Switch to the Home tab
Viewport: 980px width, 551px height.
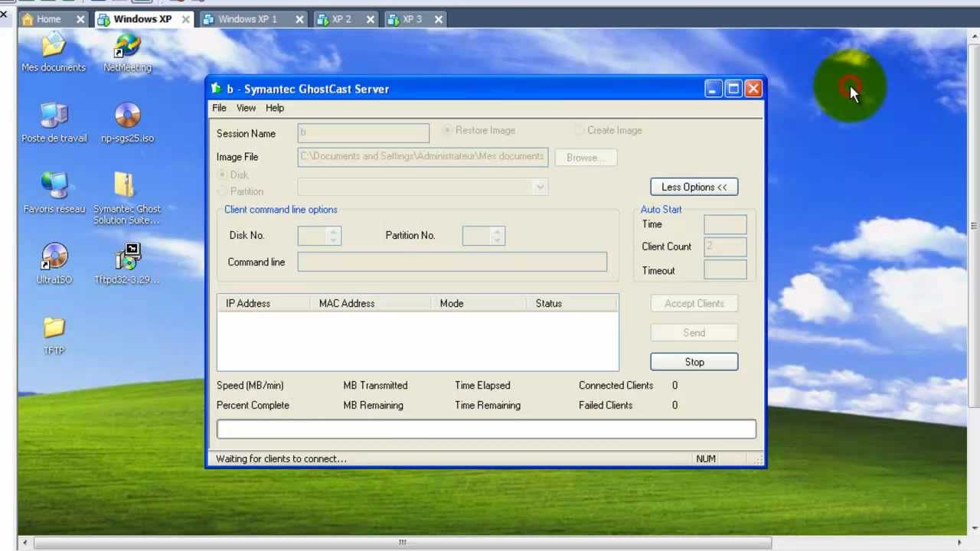click(x=48, y=19)
